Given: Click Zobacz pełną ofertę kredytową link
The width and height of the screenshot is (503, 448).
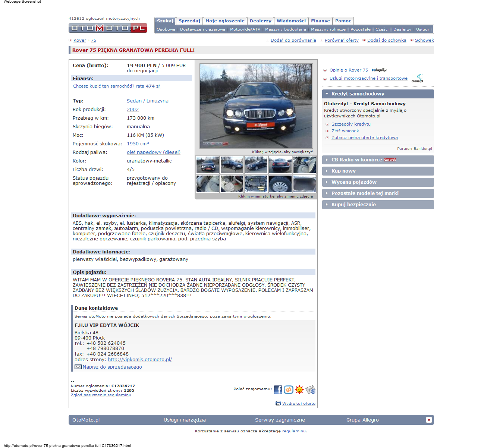Looking at the screenshot, I should [365, 138].
